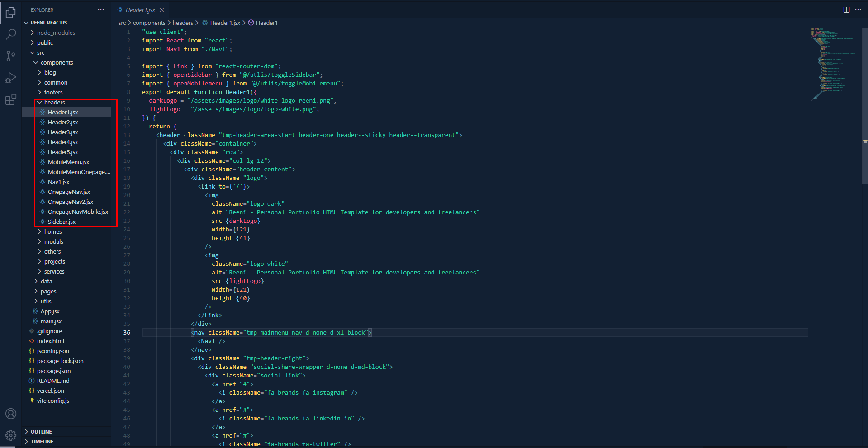
Task: Open package.json file
Action: pyautogui.click(x=53, y=371)
